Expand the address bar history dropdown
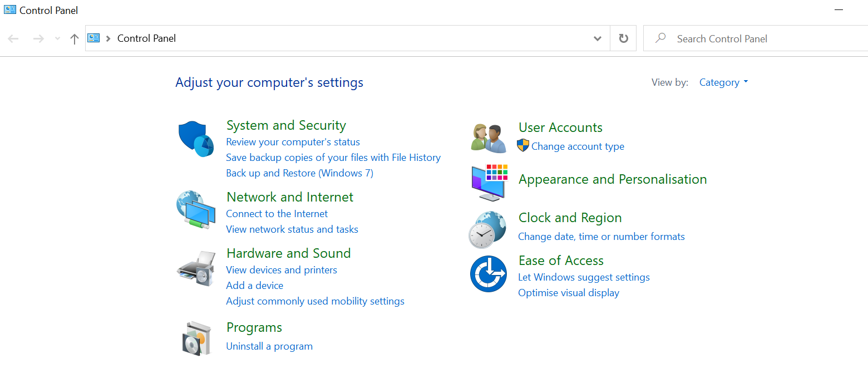868x373 pixels. [598, 39]
